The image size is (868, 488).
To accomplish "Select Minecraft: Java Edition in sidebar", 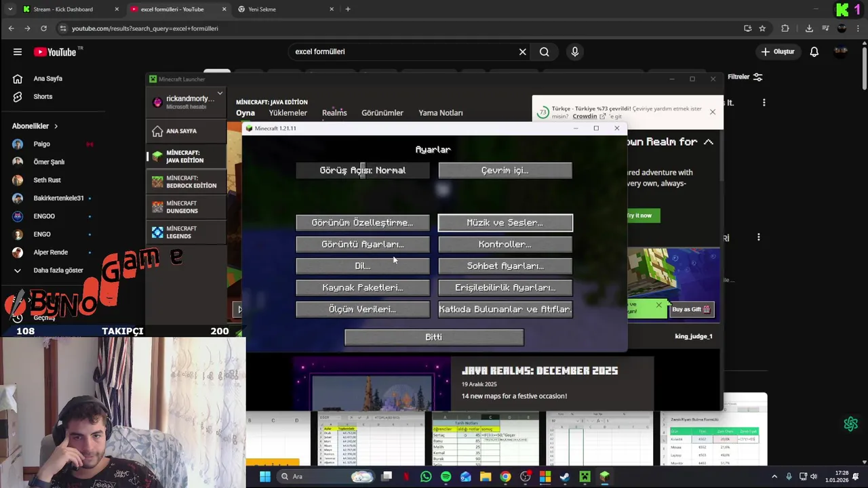I will pos(186,157).
